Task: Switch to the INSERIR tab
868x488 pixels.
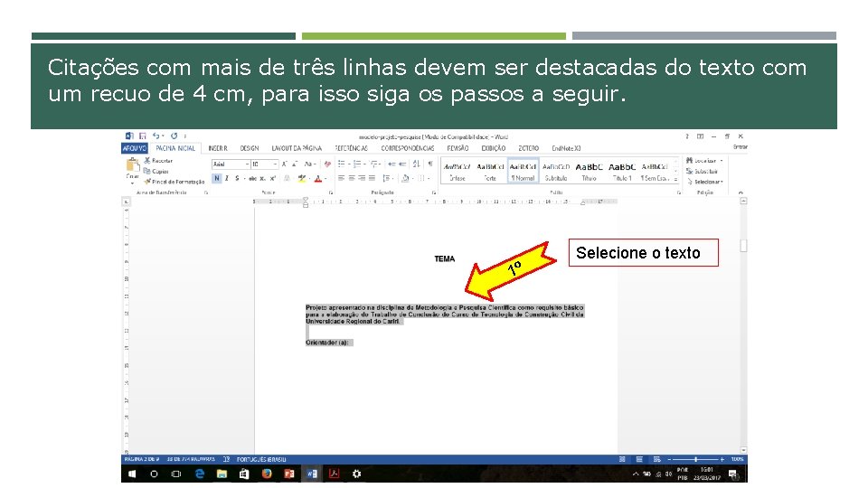Action: 218,148
